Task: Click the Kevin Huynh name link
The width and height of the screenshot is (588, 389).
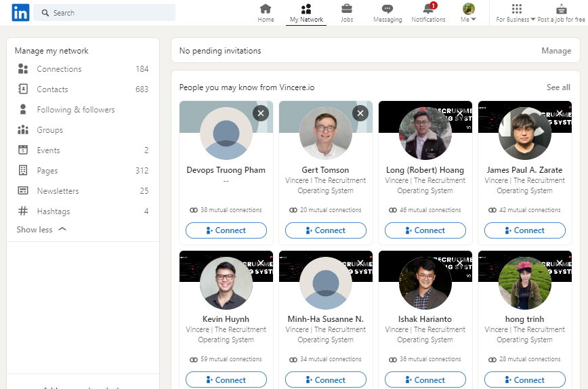Action: pos(226,319)
